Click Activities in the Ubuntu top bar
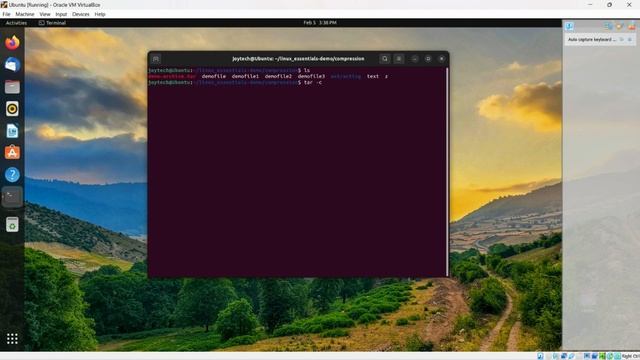The width and height of the screenshot is (640, 360). 16,23
